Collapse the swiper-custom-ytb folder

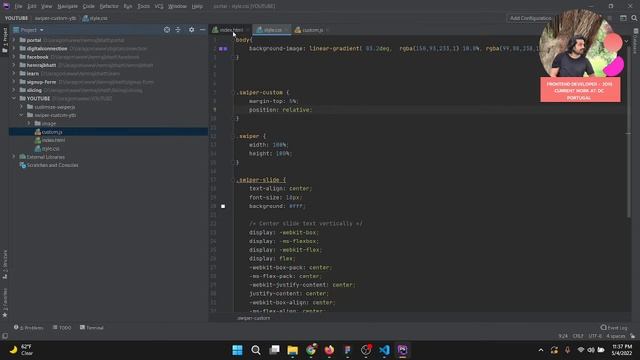pos(22,115)
